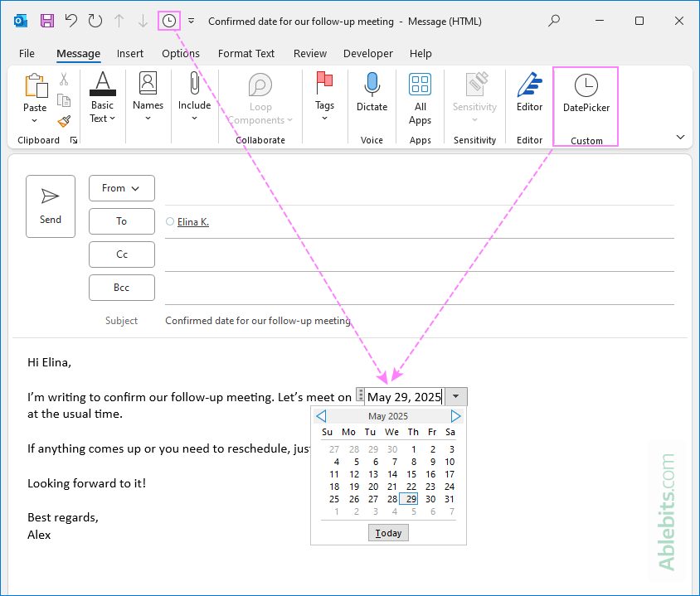Open the File menu

point(27,54)
